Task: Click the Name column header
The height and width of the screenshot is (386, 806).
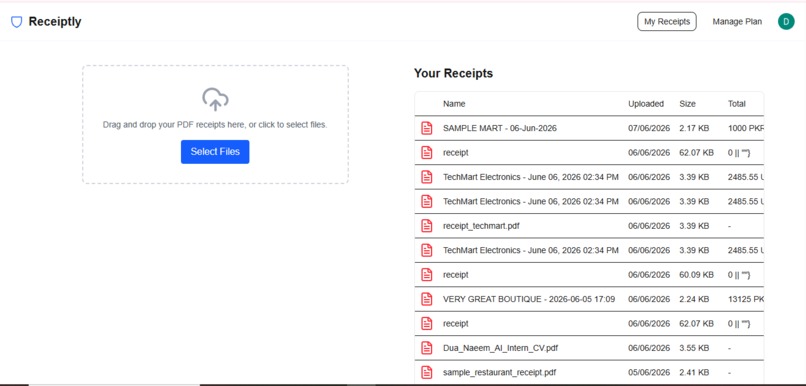Action: (x=454, y=104)
